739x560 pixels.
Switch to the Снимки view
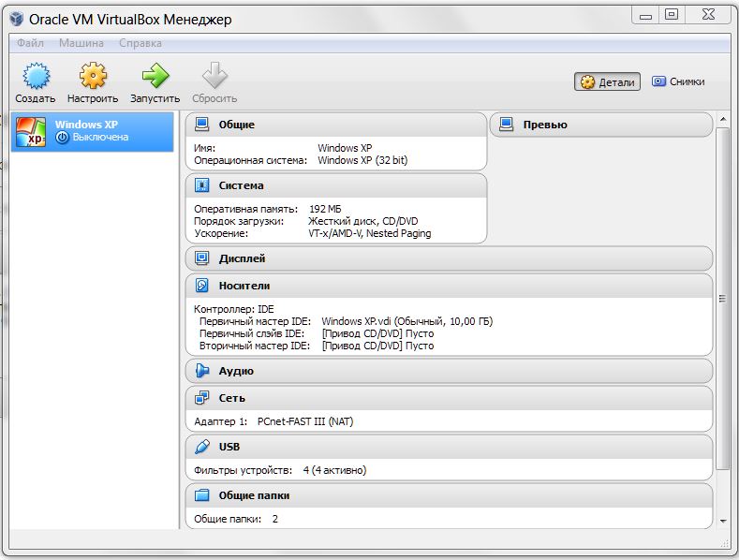tap(678, 81)
